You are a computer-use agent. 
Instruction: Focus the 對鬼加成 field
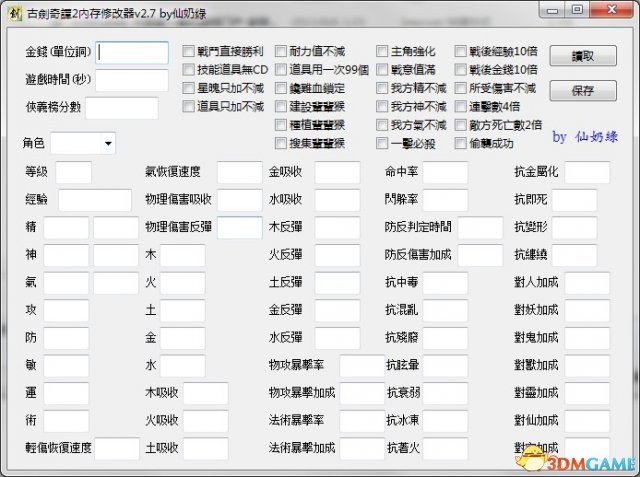pyautogui.click(x=587, y=338)
